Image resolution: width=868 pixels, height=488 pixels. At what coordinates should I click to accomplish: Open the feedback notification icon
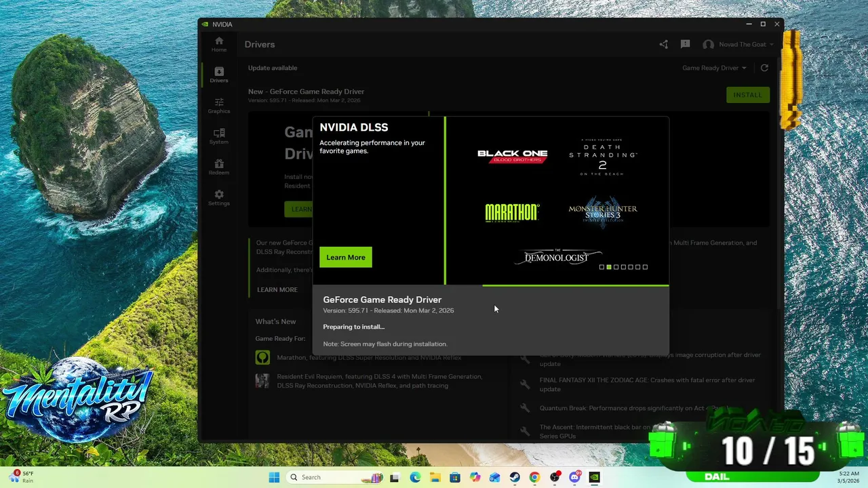[x=685, y=44]
